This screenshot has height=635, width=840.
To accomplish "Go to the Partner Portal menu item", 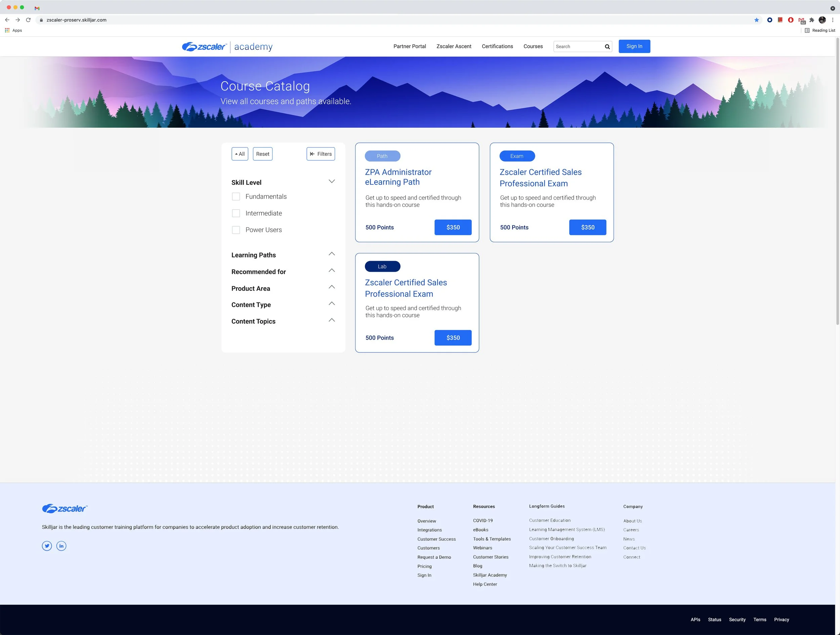I will click(409, 46).
